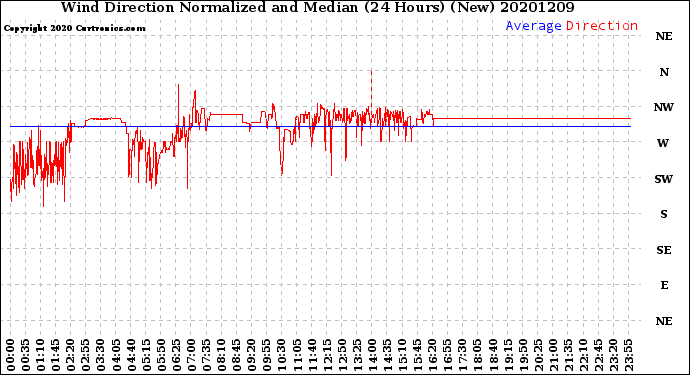
Task: Click the 01:45 time axis label
Action: pos(56,355)
